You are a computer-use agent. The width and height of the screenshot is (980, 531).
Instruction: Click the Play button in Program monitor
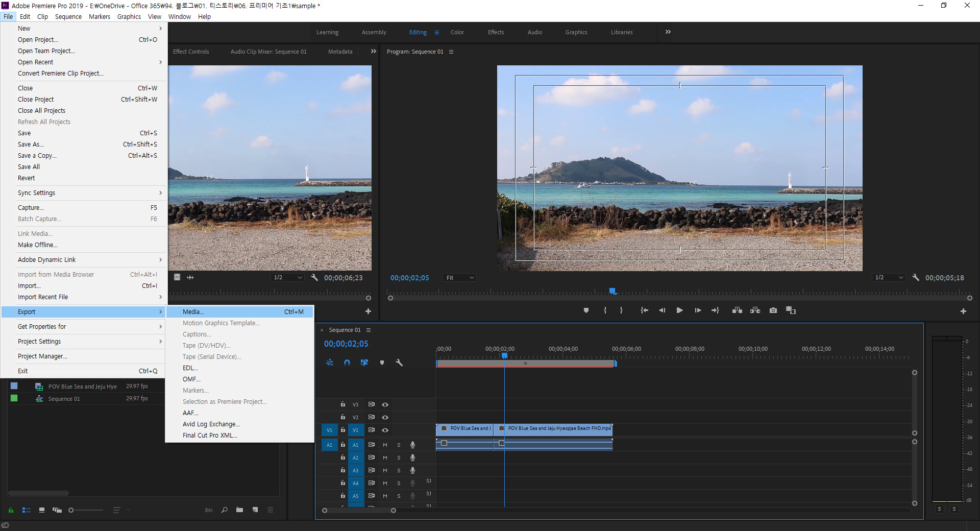click(x=679, y=310)
